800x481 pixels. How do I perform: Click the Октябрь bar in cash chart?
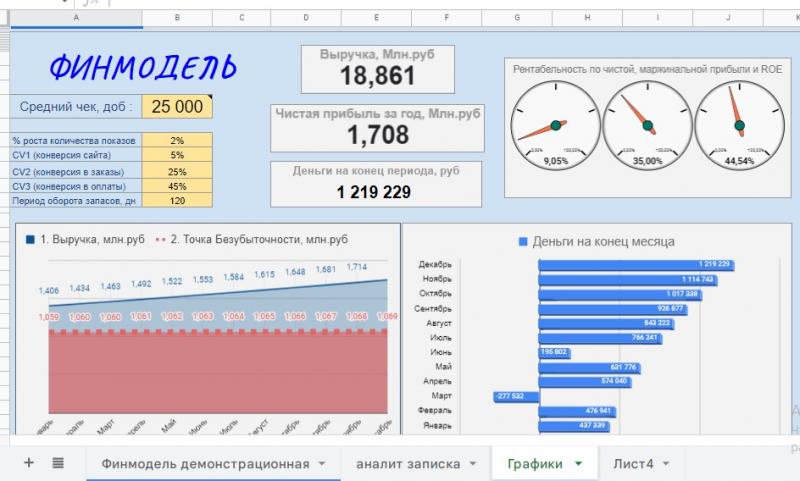620,294
